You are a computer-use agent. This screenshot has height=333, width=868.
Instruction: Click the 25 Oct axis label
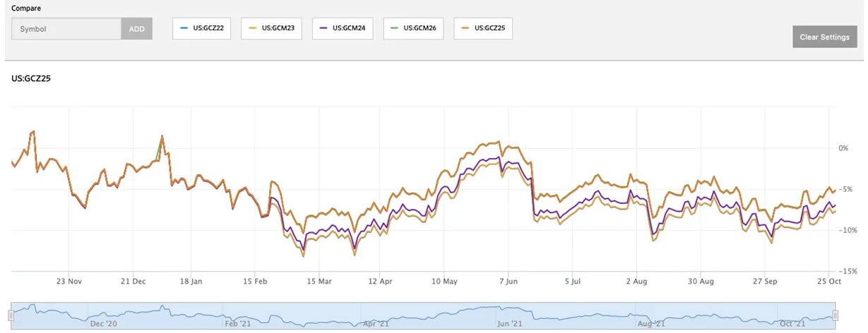coord(828,281)
